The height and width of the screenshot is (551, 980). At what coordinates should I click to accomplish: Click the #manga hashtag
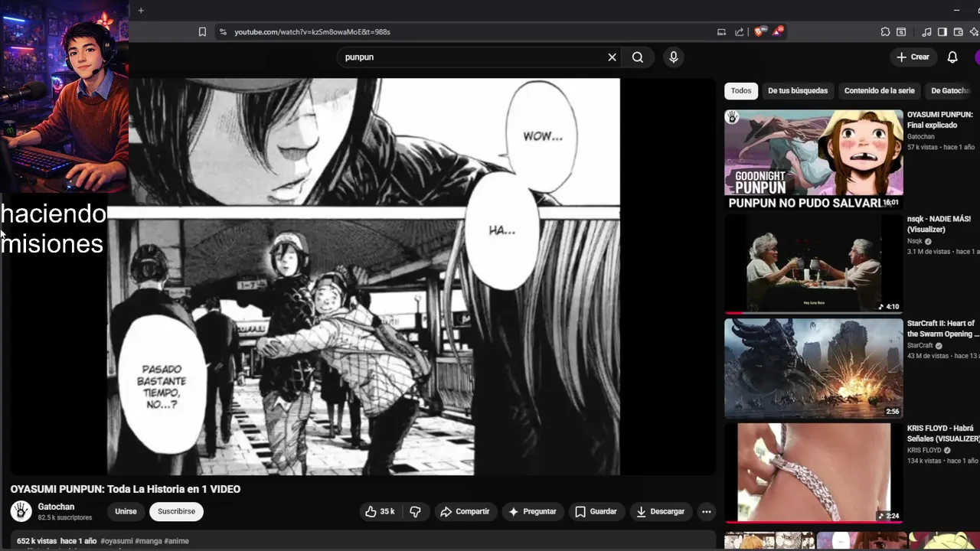pos(149,541)
